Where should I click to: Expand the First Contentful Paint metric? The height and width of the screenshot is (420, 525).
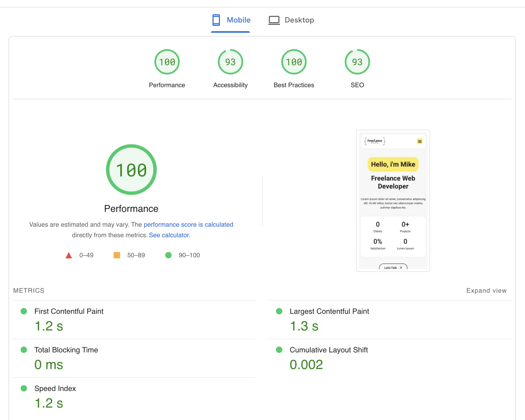click(x=69, y=311)
